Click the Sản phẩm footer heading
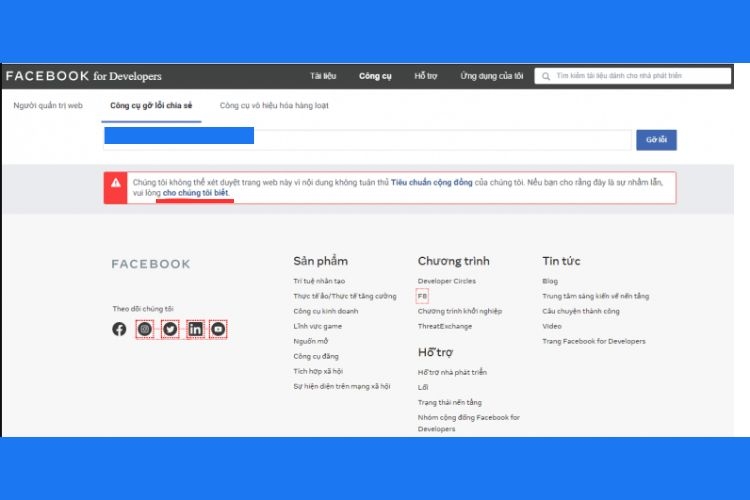The width and height of the screenshot is (750, 500). point(320,261)
